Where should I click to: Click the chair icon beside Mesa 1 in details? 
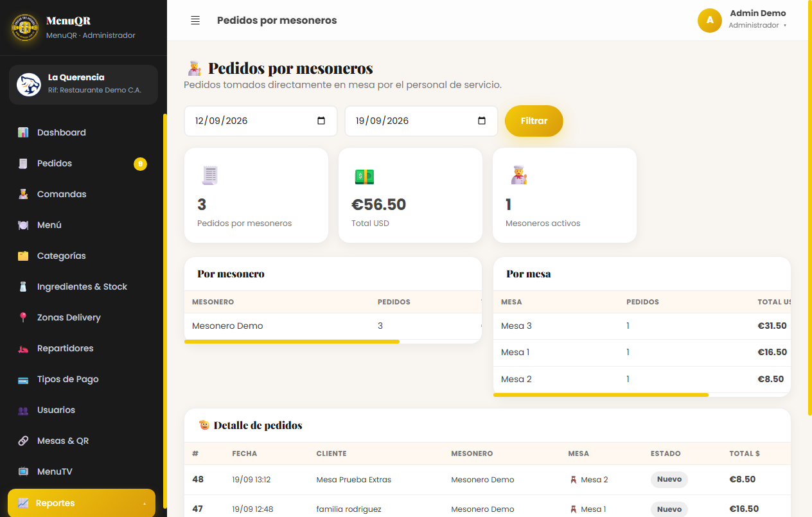tap(574, 509)
